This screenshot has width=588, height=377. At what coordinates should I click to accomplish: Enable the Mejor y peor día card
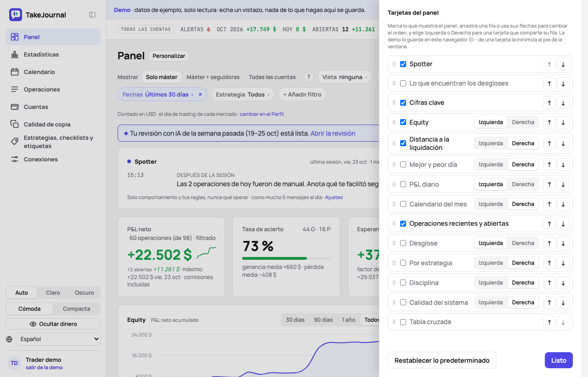tap(403, 164)
